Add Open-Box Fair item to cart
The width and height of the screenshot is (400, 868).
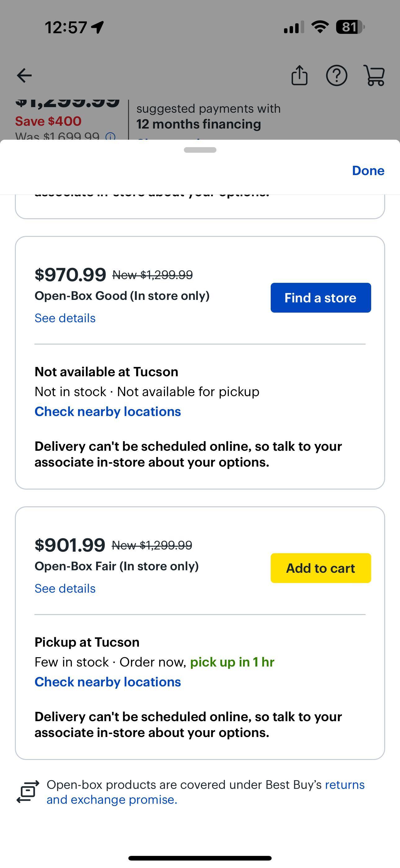tap(321, 568)
